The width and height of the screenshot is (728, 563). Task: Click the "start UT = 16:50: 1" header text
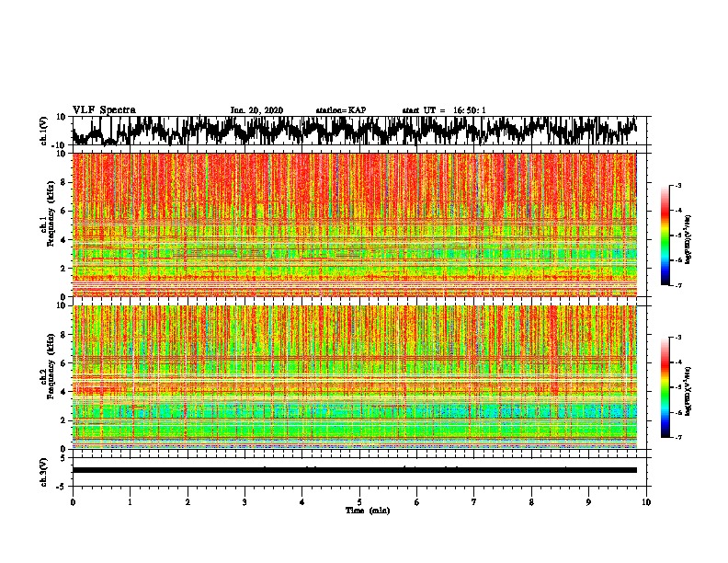tap(444, 110)
